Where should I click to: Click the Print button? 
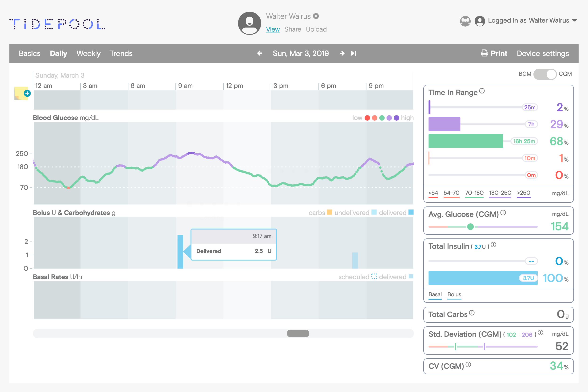coord(494,53)
